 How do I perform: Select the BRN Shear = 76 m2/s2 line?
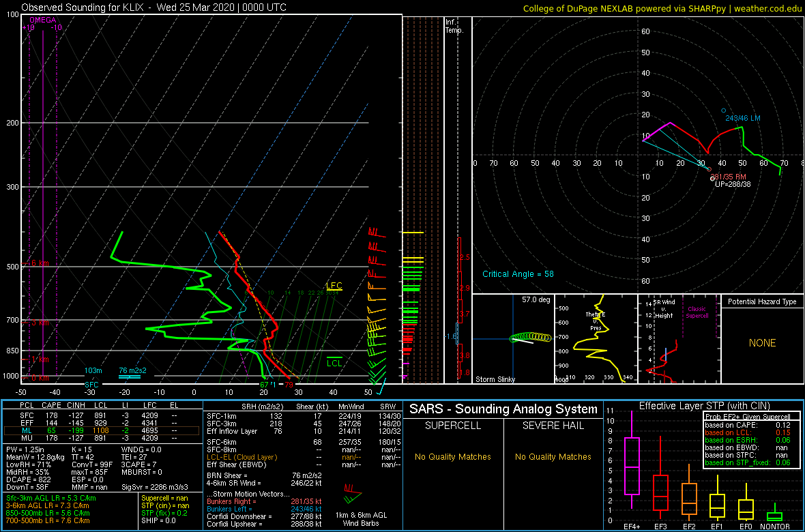tap(265, 475)
